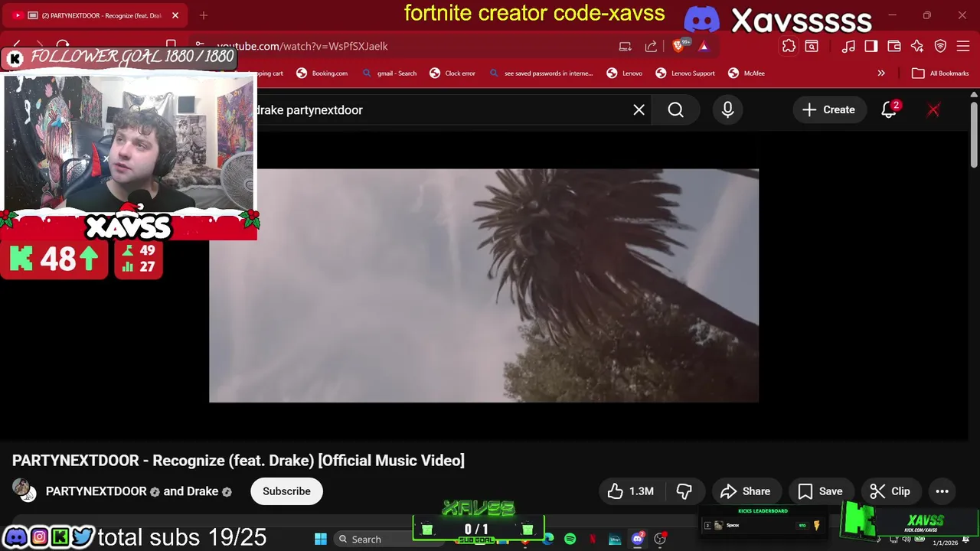Screen dimensions: 980x551
Task: Open the PARTYNEXTDOOR channel link
Action: click(96, 491)
